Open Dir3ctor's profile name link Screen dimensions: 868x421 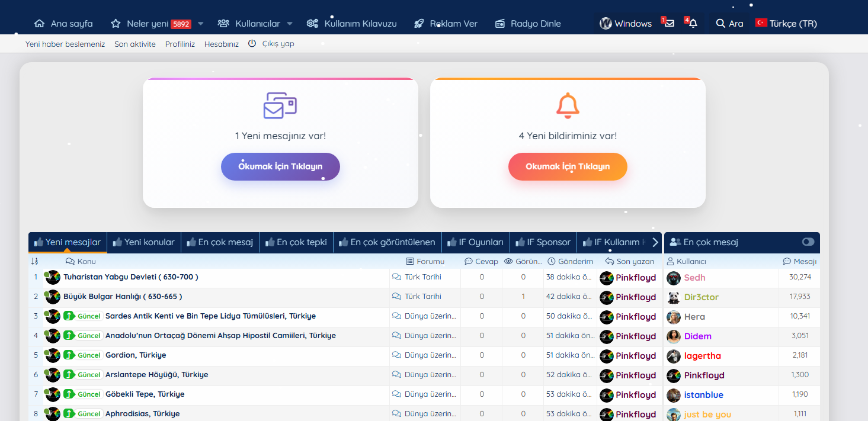pos(702,297)
